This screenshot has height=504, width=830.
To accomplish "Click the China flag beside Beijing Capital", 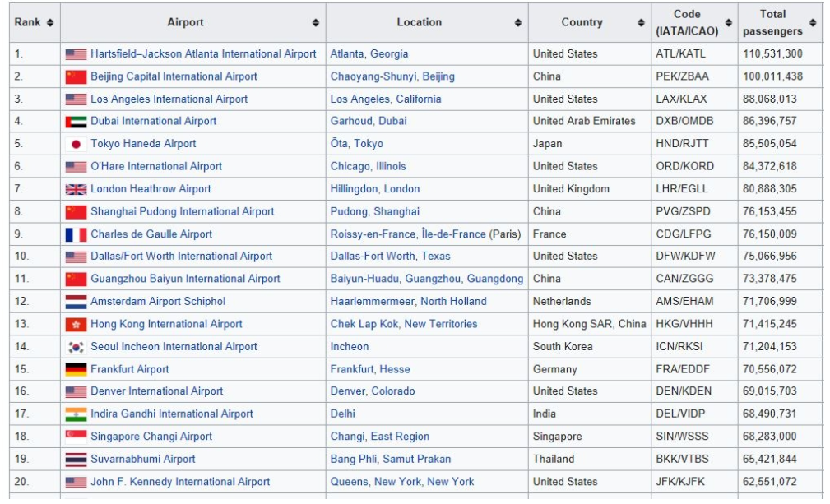I will pyautogui.click(x=76, y=77).
